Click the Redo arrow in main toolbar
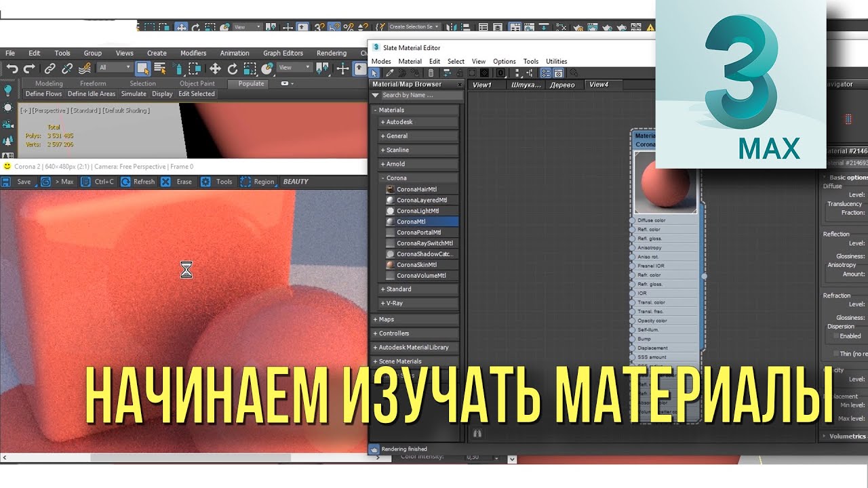The image size is (868, 488). tap(28, 68)
